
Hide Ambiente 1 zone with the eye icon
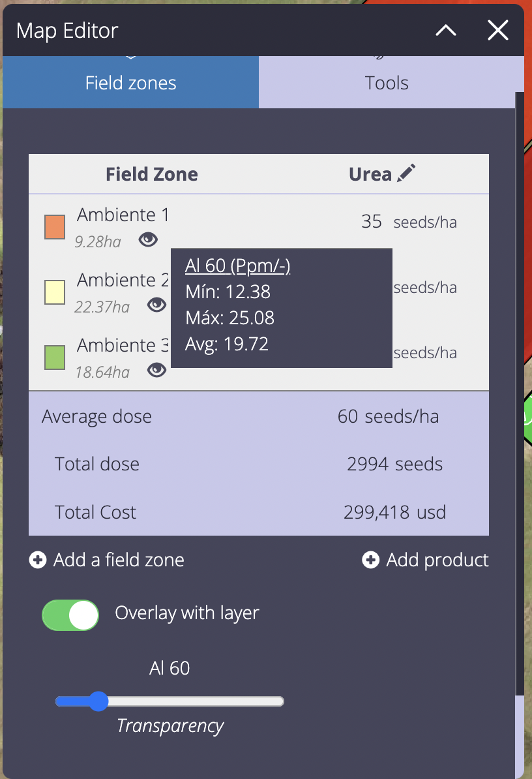148,240
